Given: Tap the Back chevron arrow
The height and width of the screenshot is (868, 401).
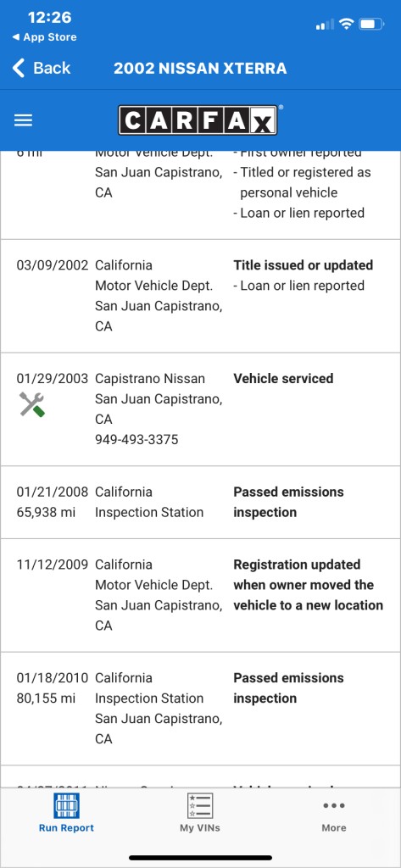Looking at the screenshot, I should coord(19,68).
